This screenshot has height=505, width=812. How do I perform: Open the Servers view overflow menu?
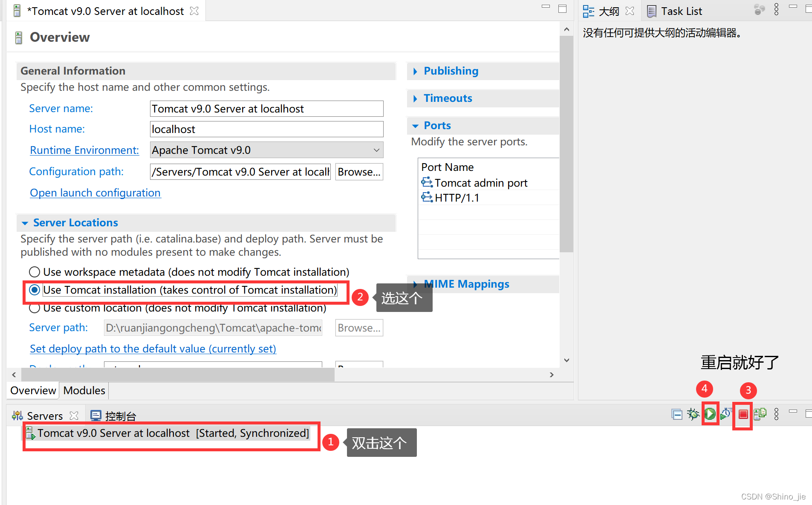[x=776, y=414]
